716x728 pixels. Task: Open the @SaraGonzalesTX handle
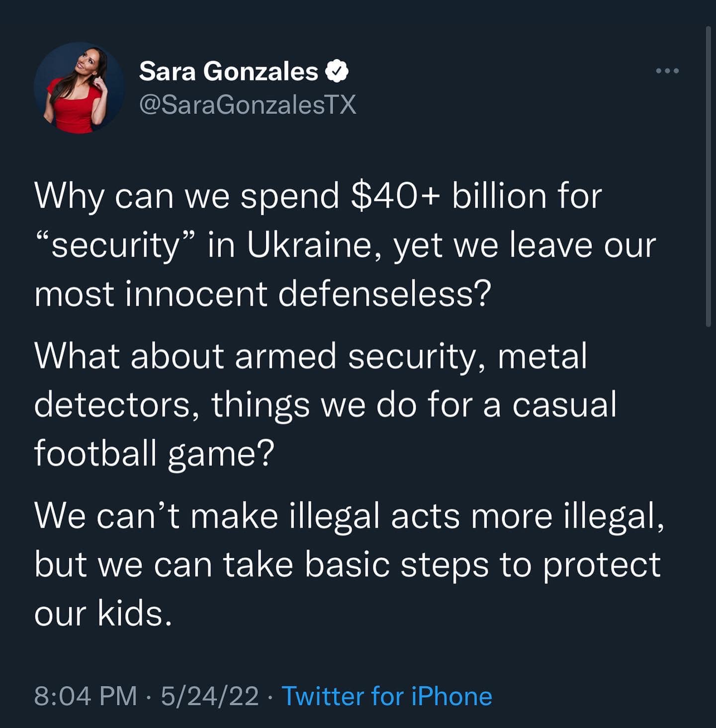[x=248, y=104]
